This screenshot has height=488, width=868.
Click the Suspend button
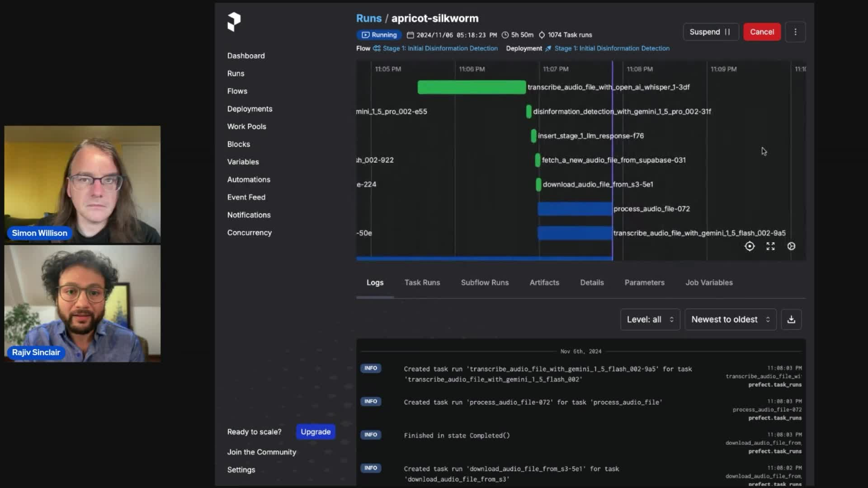click(x=711, y=32)
